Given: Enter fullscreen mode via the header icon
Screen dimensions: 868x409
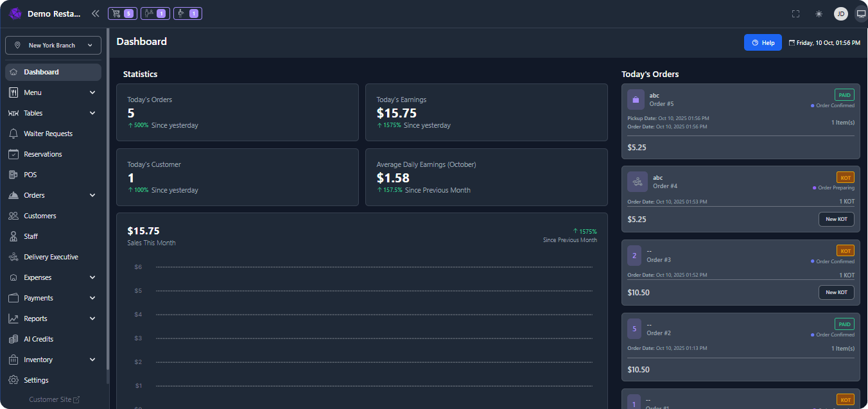Looking at the screenshot, I should coord(796,13).
